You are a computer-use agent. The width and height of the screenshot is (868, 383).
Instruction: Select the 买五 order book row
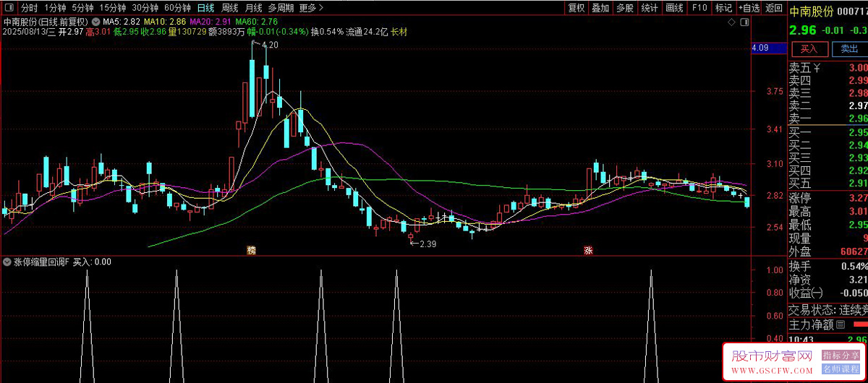(x=828, y=184)
